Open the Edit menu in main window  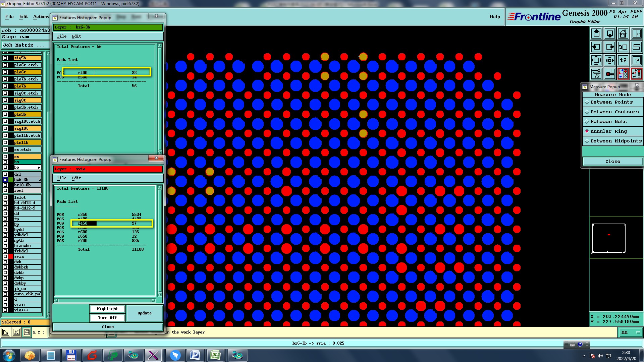coord(23,16)
